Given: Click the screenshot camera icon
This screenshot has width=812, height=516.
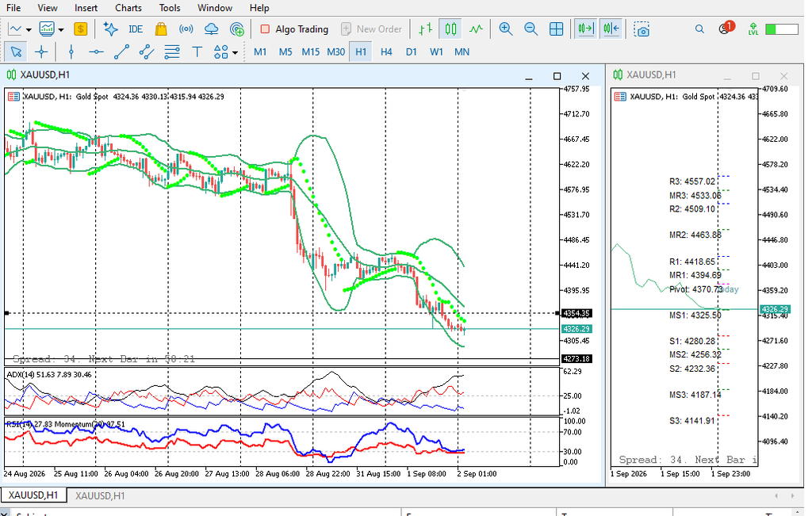Looking at the screenshot, I should pos(642,29).
